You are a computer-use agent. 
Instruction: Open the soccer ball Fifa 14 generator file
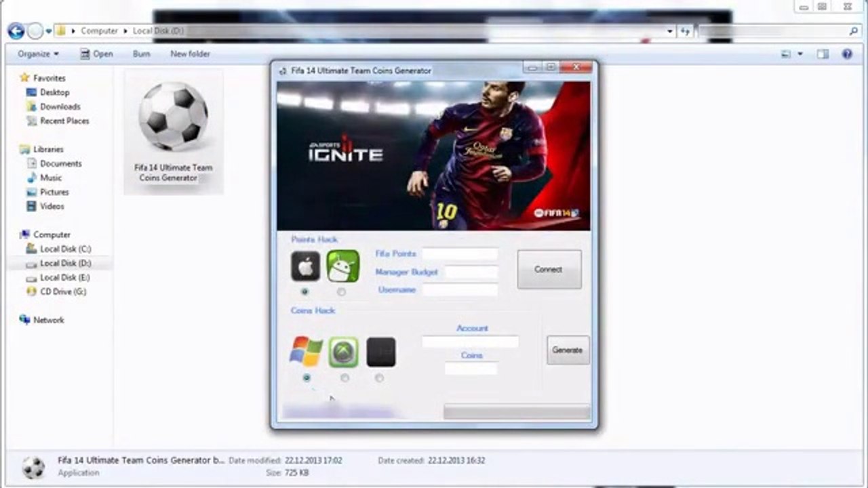click(x=174, y=132)
